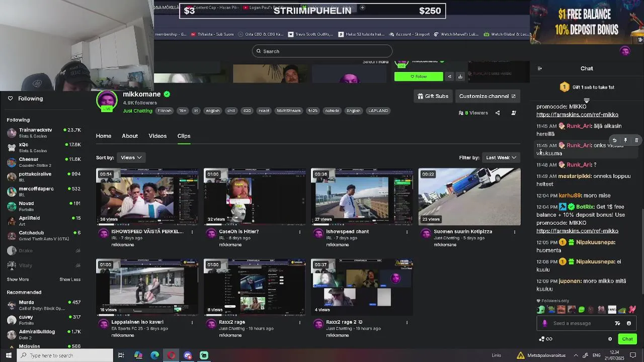This screenshot has height=362, width=644.
Task: Open Cheesur channel in the sidebar
Action: click(44, 162)
